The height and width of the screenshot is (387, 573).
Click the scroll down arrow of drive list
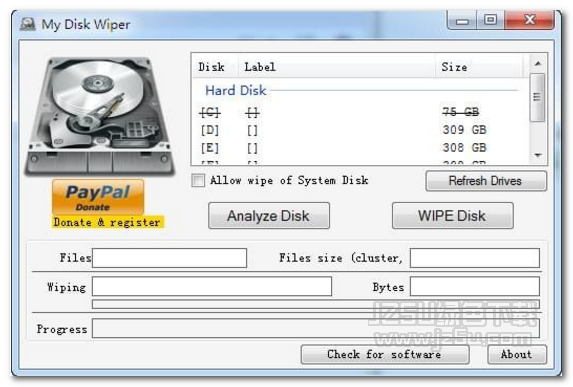pos(538,155)
